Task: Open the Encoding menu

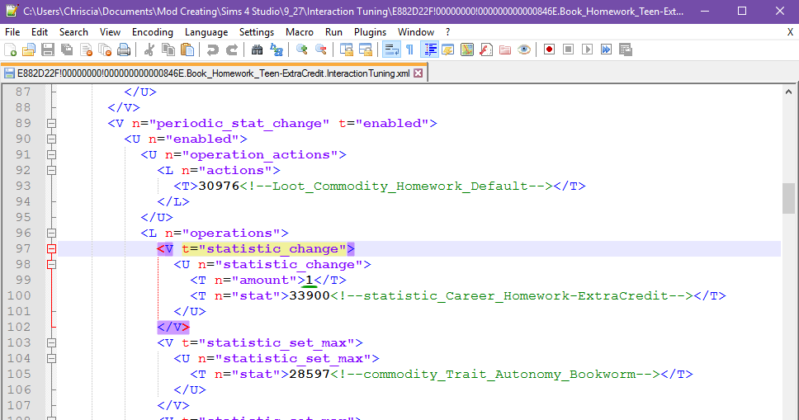Action: [152, 32]
